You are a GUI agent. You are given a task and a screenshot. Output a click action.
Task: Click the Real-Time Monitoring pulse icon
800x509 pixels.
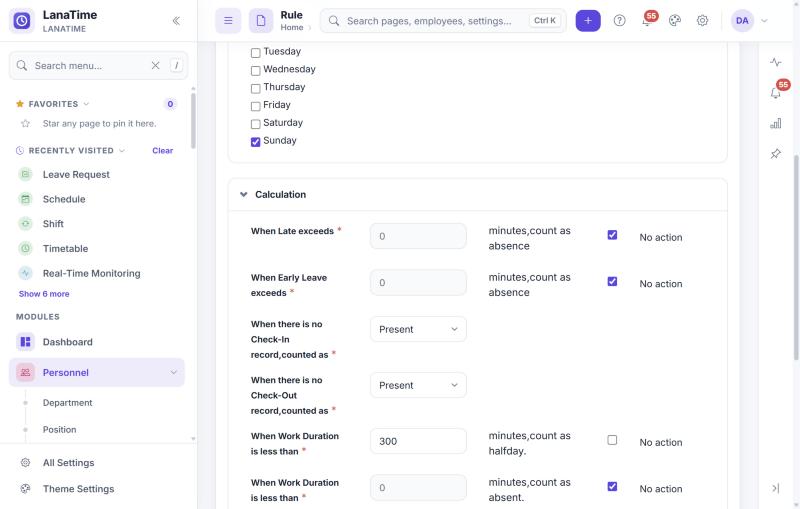tap(26, 273)
